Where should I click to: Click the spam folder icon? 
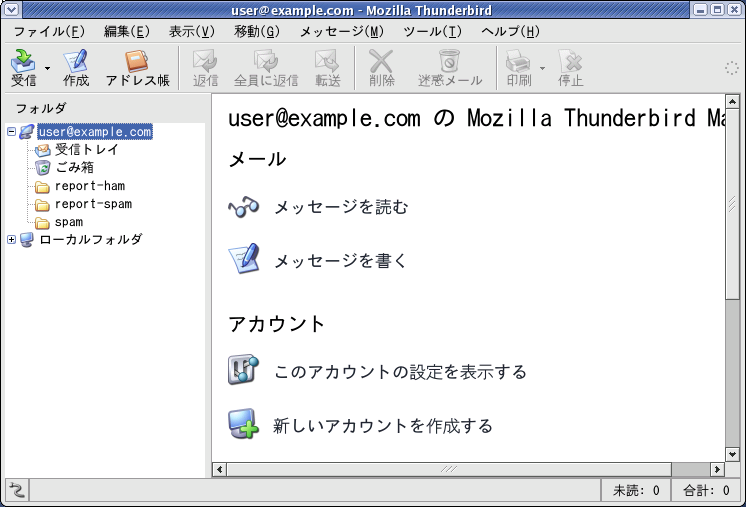[x=42, y=223]
